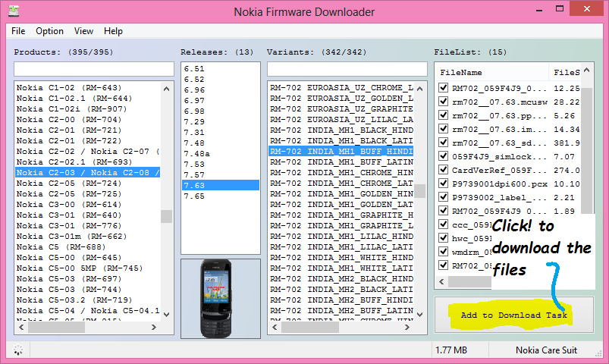This screenshot has height=364, width=609.
Task: Select RM-702 EUROASIA_UZ_CHROME variant
Action: coord(341,87)
